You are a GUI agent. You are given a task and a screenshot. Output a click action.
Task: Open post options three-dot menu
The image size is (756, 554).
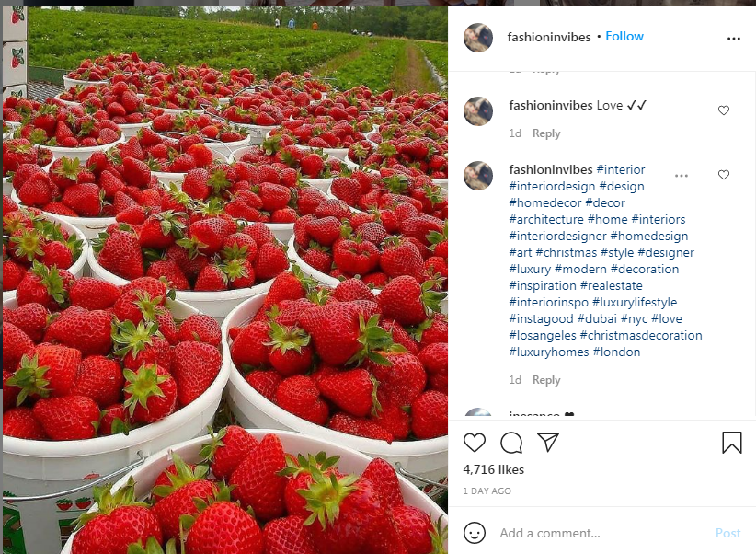[733, 39]
